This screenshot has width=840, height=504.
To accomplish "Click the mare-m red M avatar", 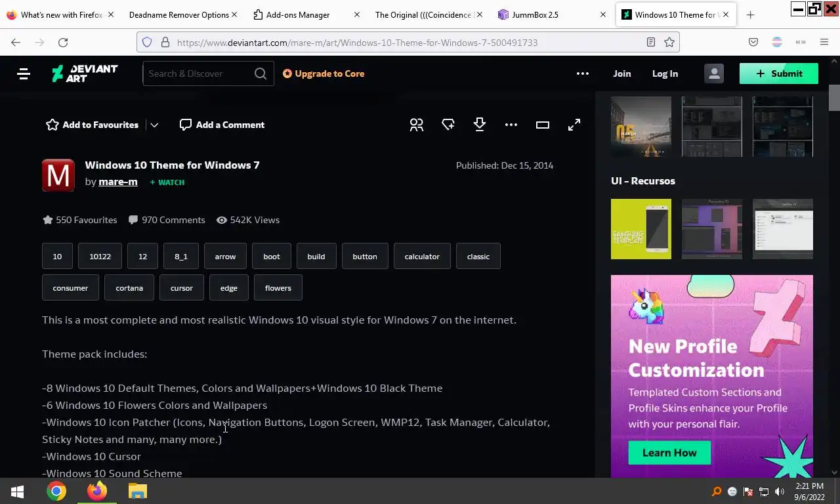I will (58, 175).
